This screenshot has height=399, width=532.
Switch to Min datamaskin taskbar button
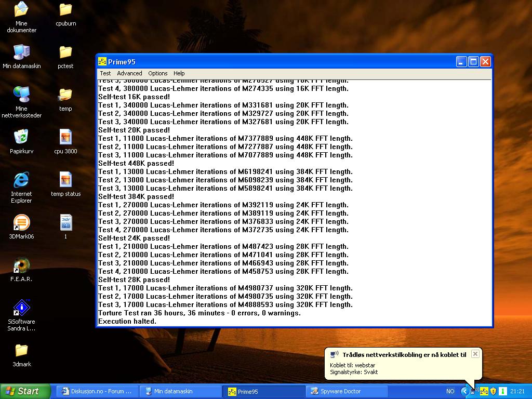tap(180, 391)
